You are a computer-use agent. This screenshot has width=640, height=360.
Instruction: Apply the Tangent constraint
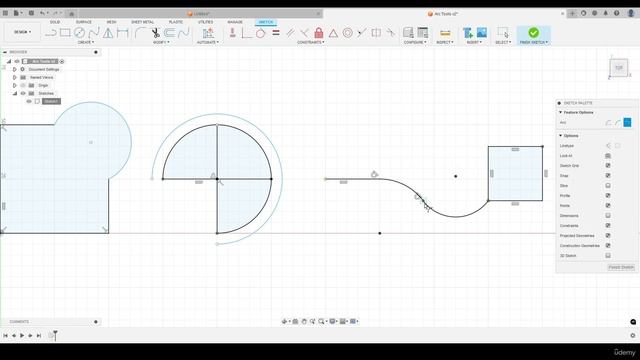[x=261, y=33]
